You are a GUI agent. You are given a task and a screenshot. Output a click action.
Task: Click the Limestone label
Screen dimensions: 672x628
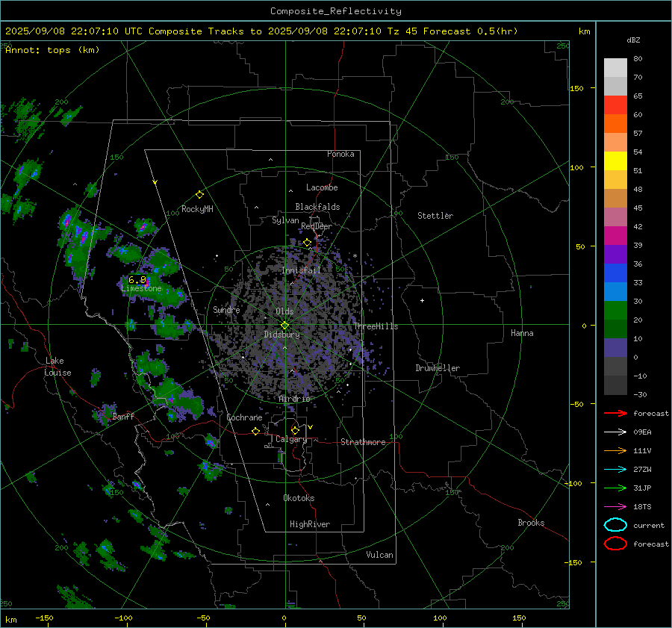point(141,288)
